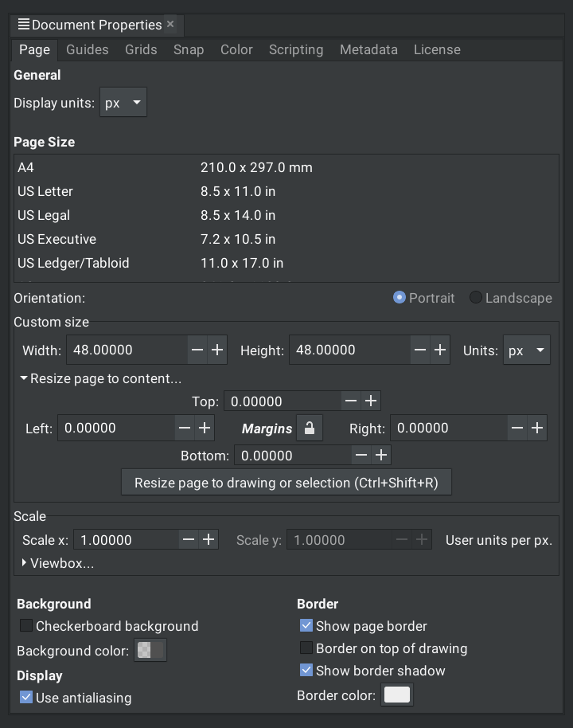
Task: Select Landscape orientation
Action: [x=476, y=298]
